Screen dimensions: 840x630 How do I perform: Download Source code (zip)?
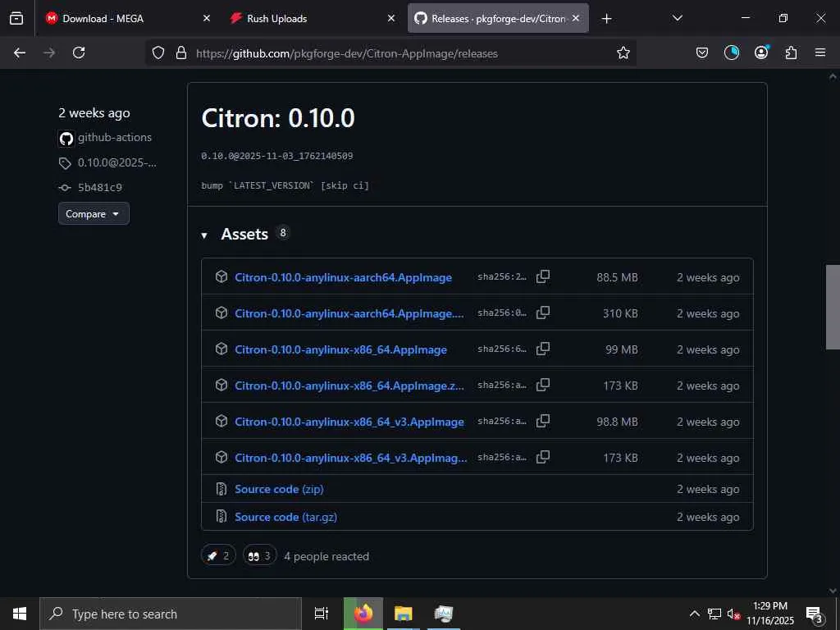(279, 489)
